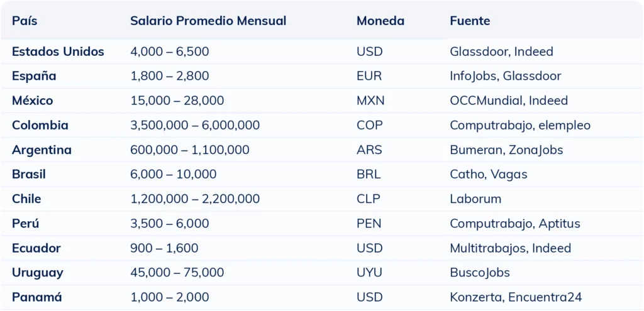Select the Uruguay country cell
The image size is (644, 311).
[37, 273]
